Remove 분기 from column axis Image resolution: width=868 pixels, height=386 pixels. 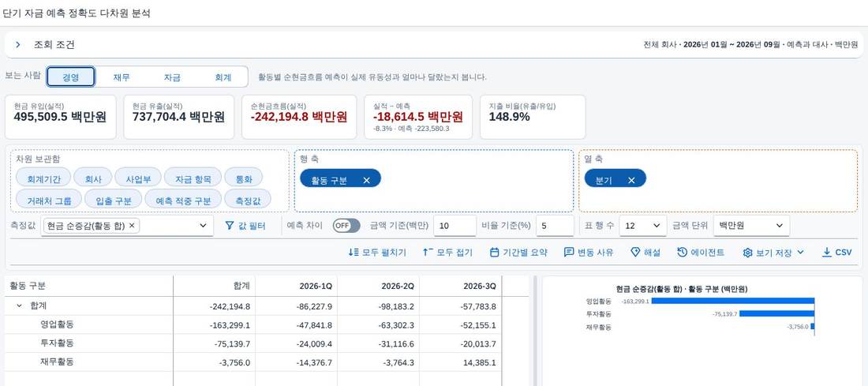click(x=631, y=180)
